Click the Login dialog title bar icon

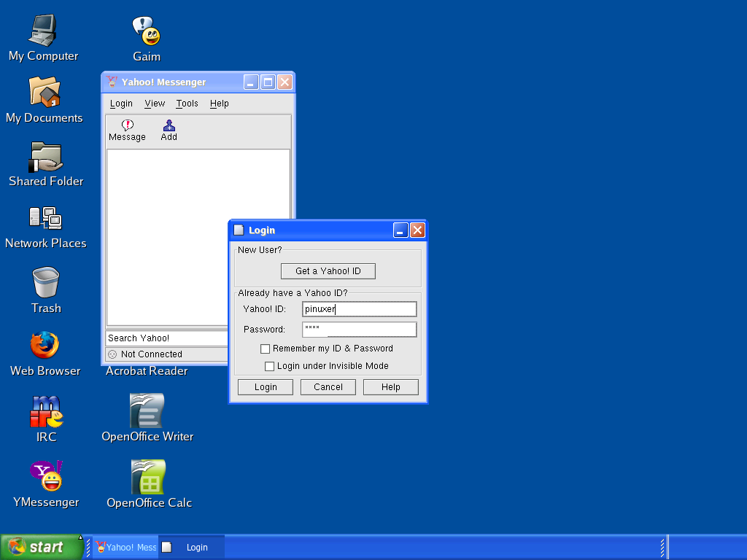pyautogui.click(x=239, y=230)
